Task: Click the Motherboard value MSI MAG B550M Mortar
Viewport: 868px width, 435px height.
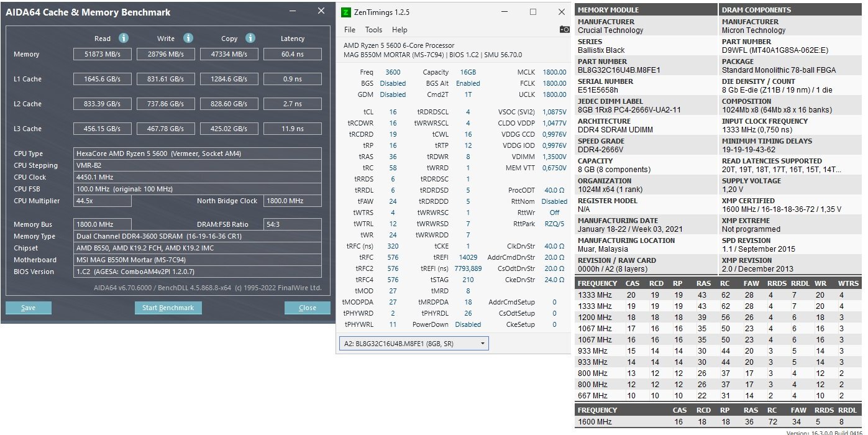Action: coord(198,260)
